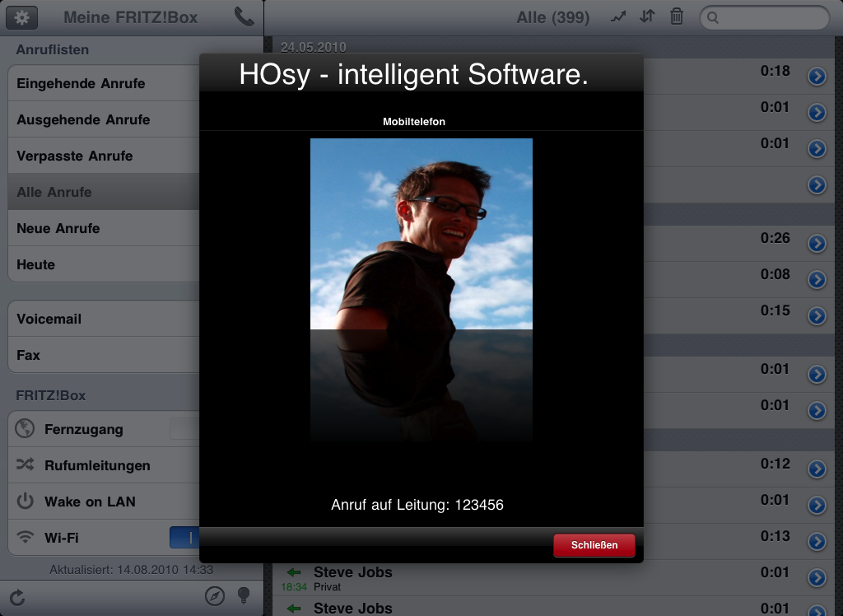The image size is (843, 616).
Task: Click the red Schließen button
Action: 594,545
